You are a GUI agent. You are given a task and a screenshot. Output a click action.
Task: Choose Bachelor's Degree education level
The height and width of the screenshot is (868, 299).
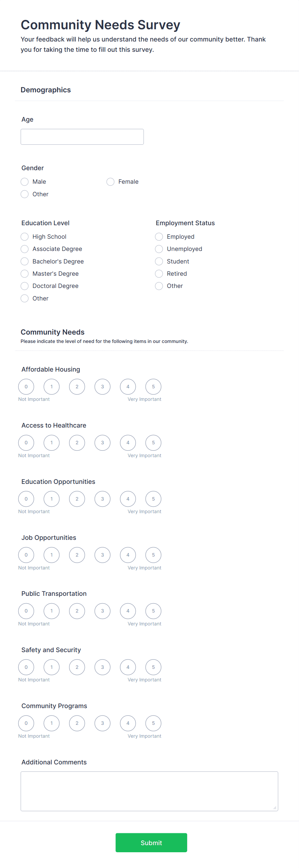(24, 261)
